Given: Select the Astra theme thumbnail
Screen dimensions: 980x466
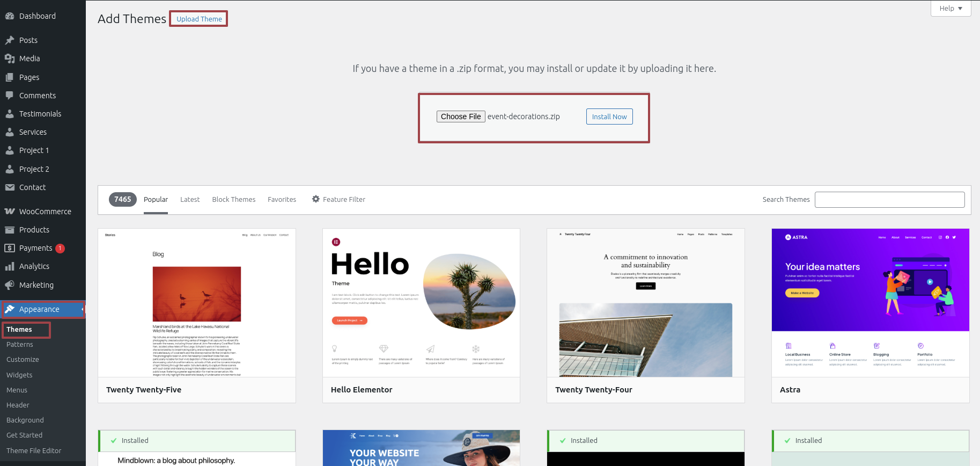Looking at the screenshot, I should tap(871, 303).
